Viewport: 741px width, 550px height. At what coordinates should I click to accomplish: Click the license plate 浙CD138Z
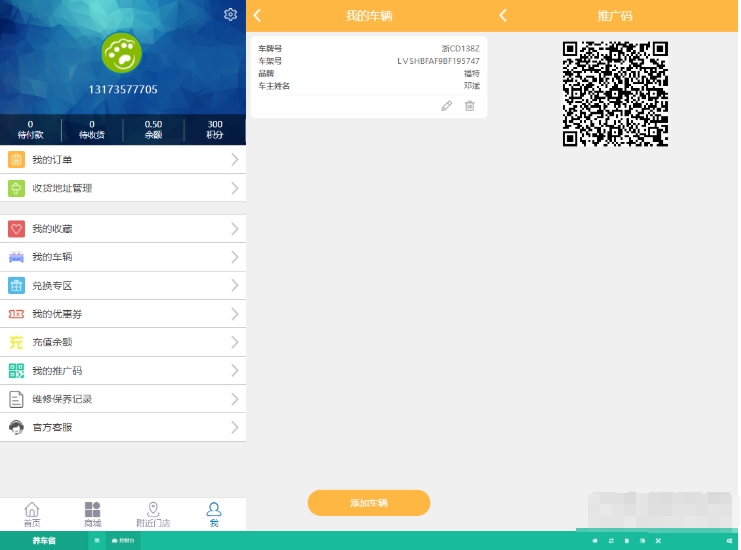pos(461,48)
